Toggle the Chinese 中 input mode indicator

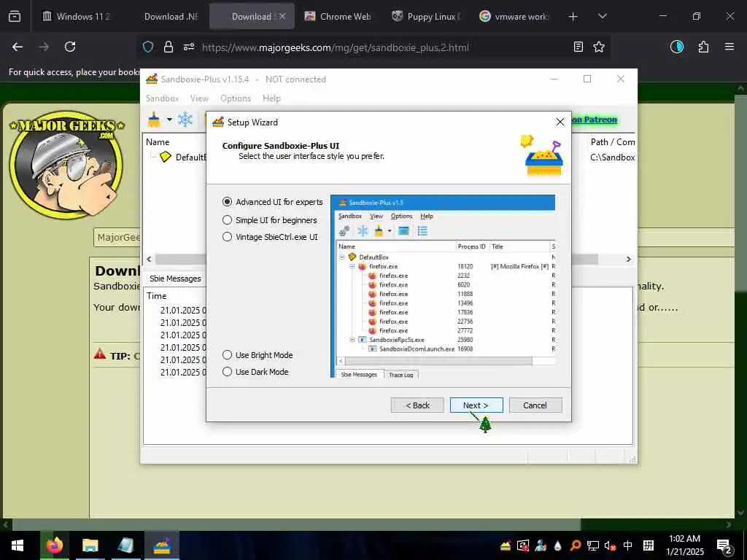pyautogui.click(x=628, y=545)
